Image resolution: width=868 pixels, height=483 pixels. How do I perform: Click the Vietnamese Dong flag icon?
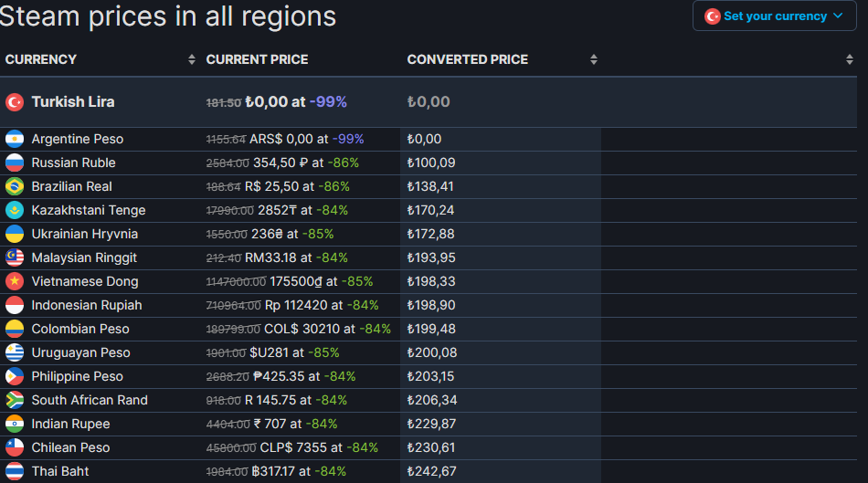point(15,281)
